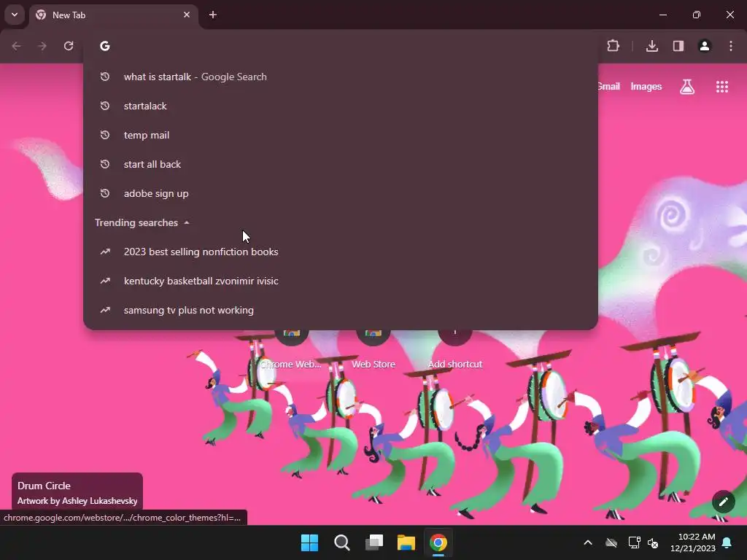Select trending 'samsung tv plus not working'
Image resolution: width=747 pixels, height=560 pixels.
(x=341, y=310)
